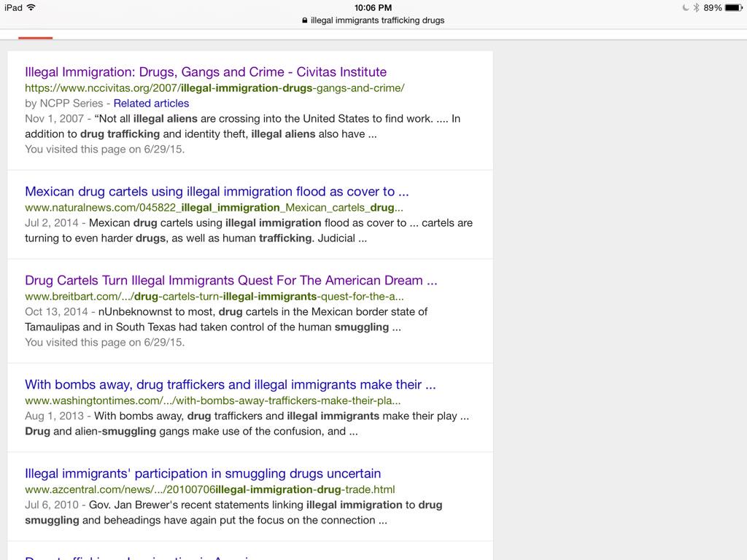Open the Washington Times 'With bombs away' result
The height and width of the screenshot is (560, 747).
click(230, 384)
